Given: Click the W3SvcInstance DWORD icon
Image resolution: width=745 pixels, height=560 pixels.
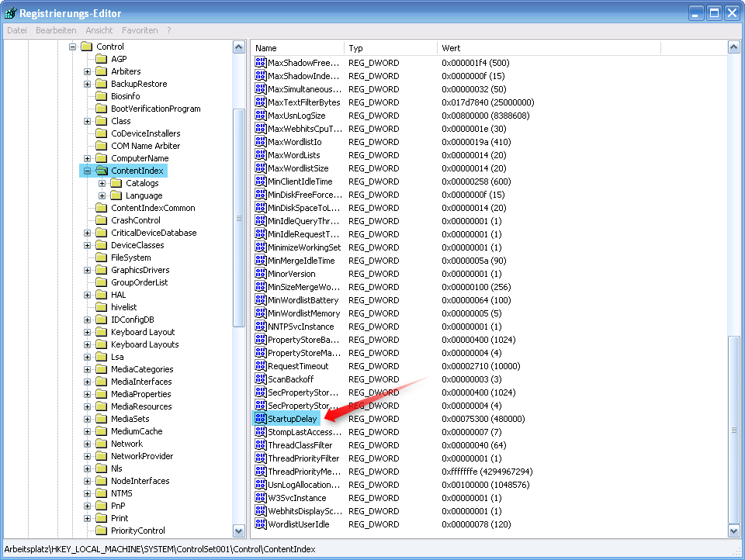Looking at the screenshot, I should (261, 497).
